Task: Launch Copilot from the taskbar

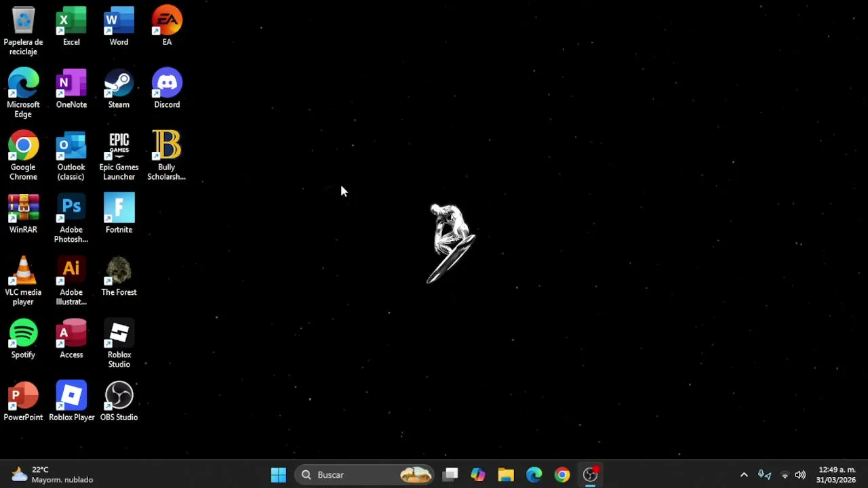Action: (x=478, y=474)
